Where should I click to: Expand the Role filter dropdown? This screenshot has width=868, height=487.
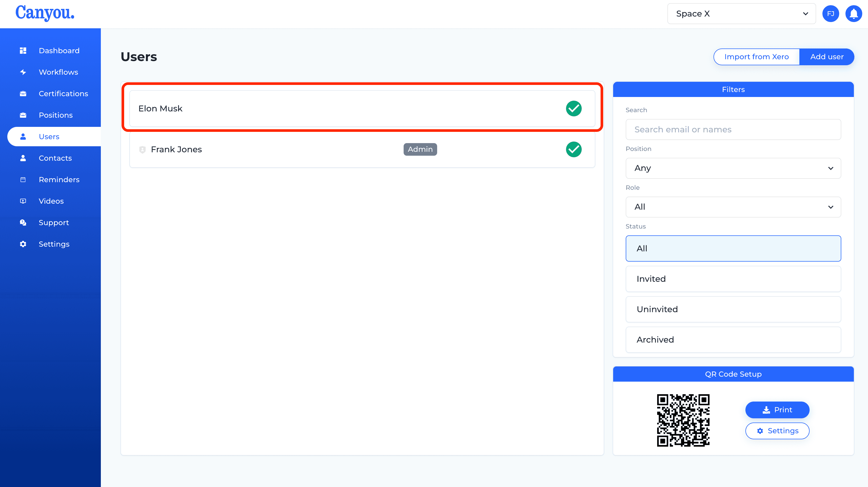pos(733,207)
